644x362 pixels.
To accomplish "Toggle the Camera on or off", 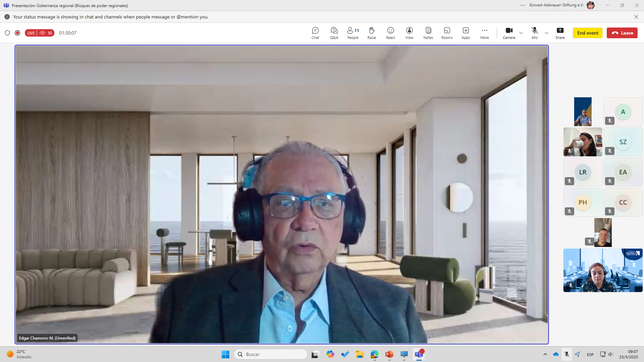I will pos(509,33).
